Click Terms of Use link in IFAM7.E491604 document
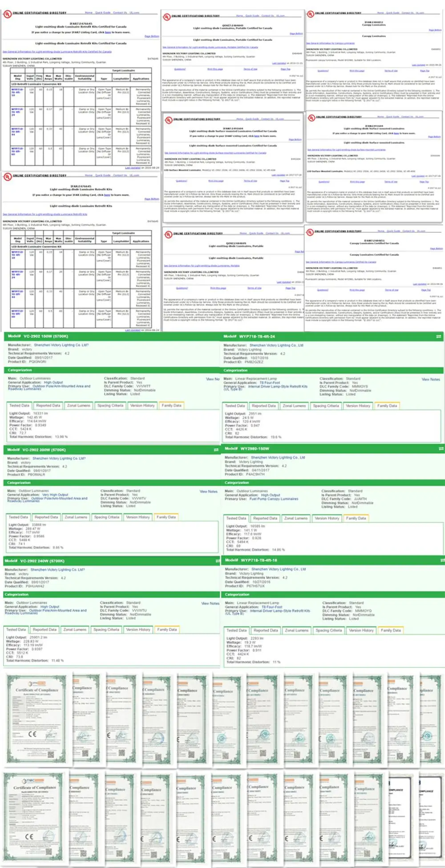The image size is (445, 868). [250, 181]
